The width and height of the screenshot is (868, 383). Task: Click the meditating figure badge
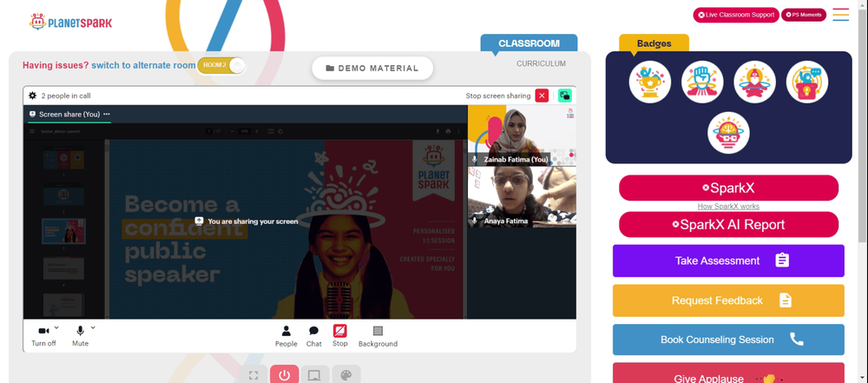click(x=754, y=82)
